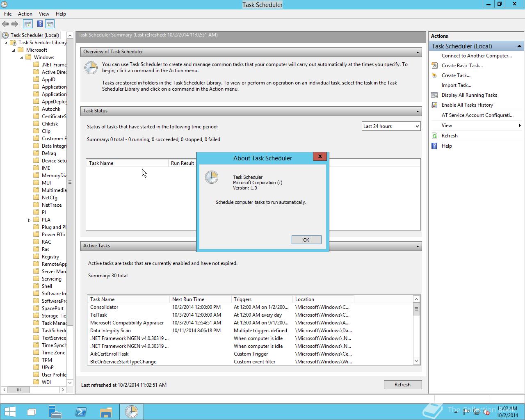The width and height of the screenshot is (525, 420).
Task: Open the Action menu
Action: (x=25, y=14)
